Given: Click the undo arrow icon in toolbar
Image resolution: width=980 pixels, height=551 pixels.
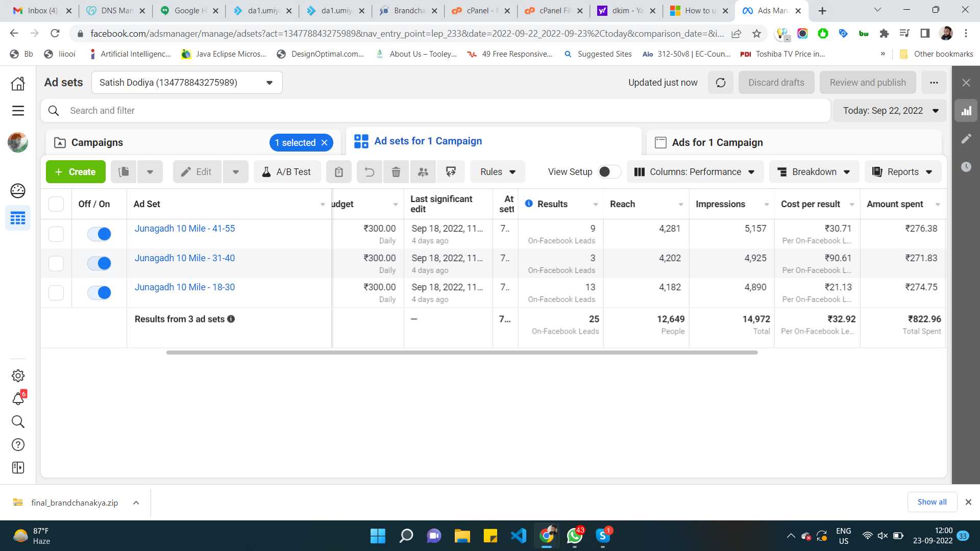Looking at the screenshot, I should 370,172.
